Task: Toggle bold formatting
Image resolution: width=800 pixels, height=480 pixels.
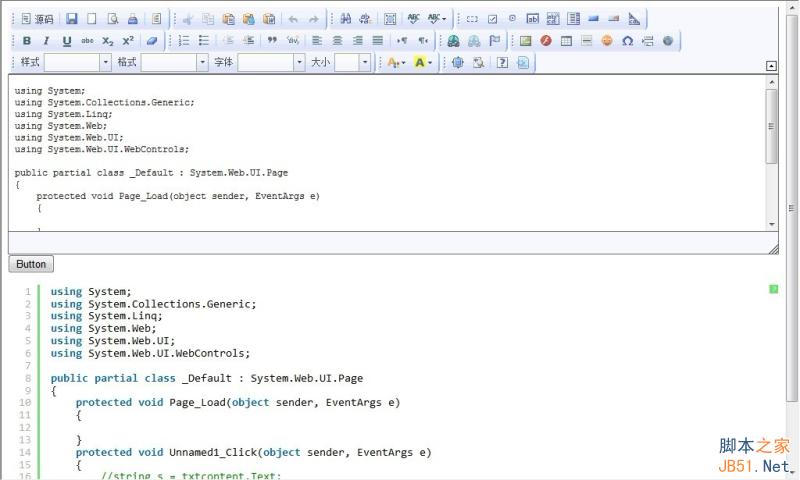Action: coord(27,41)
